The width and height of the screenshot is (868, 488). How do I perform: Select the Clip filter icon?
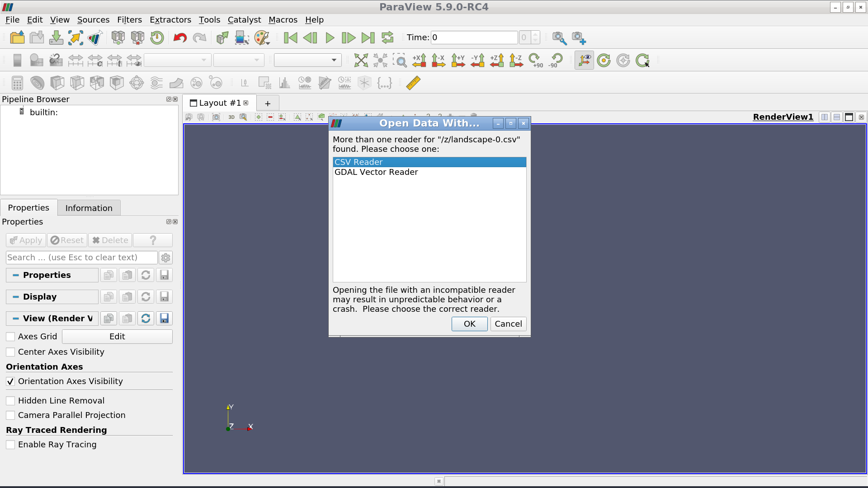[x=57, y=83]
